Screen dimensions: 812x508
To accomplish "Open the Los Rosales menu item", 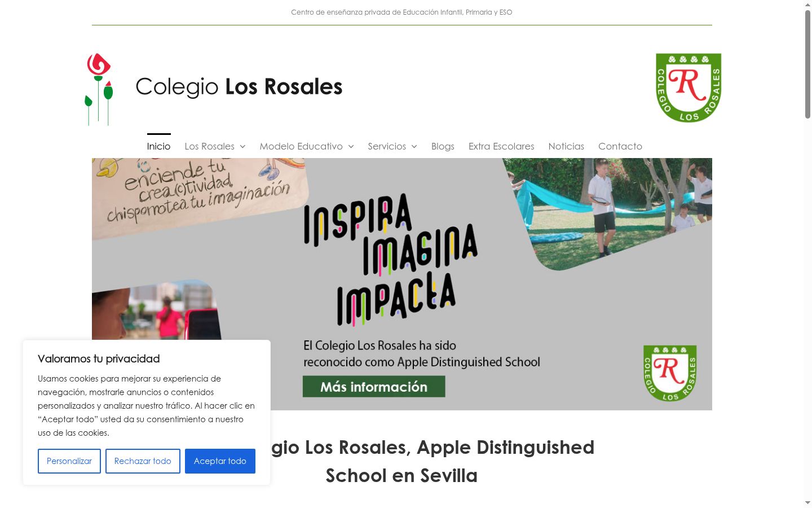I will click(x=209, y=146).
